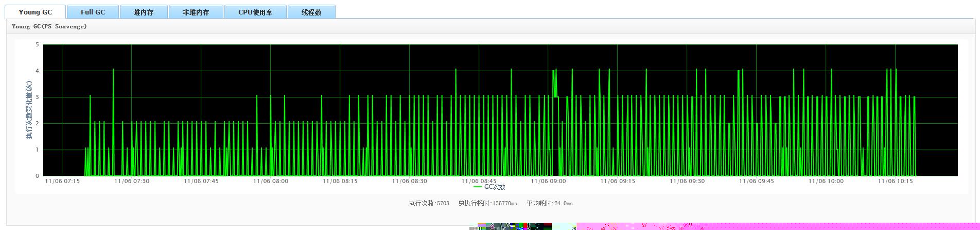
Task: Click the 11/06 10:15 axis label
Action: pyautogui.click(x=896, y=181)
